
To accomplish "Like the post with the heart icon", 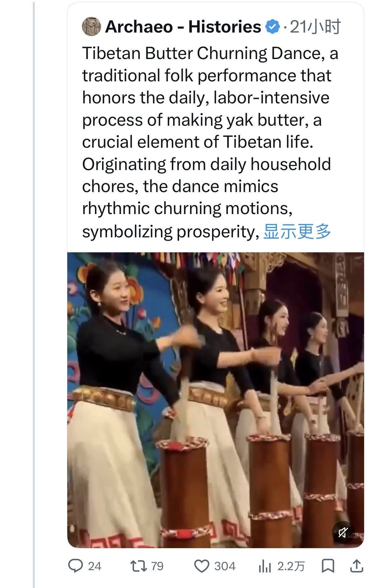I will tap(201, 566).
